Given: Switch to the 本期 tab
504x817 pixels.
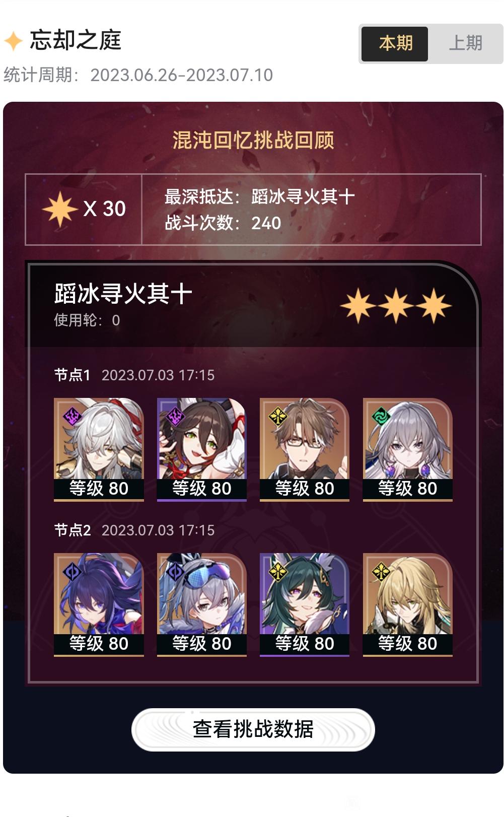Looking at the screenshot, I should pos(395,44).
